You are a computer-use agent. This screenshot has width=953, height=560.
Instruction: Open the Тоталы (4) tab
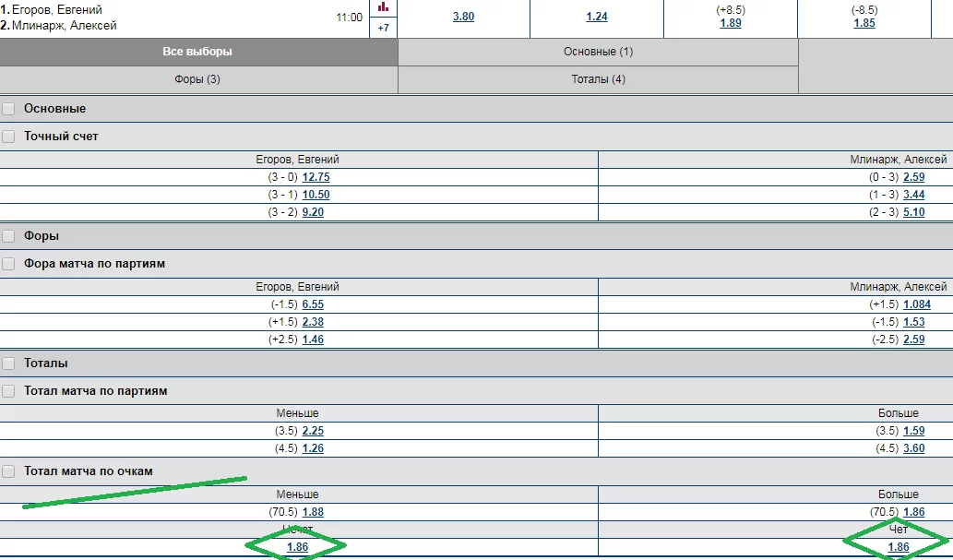tap(598, 79)
